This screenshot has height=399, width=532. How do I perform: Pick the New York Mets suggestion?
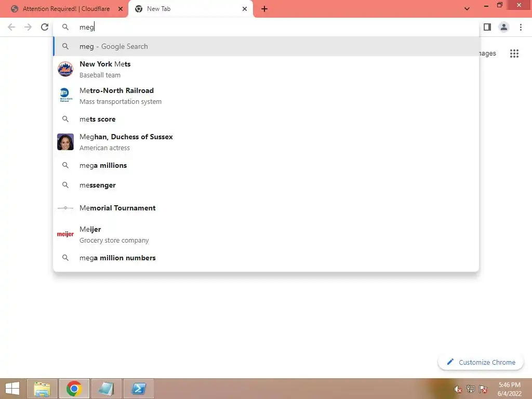pos(266,69)
